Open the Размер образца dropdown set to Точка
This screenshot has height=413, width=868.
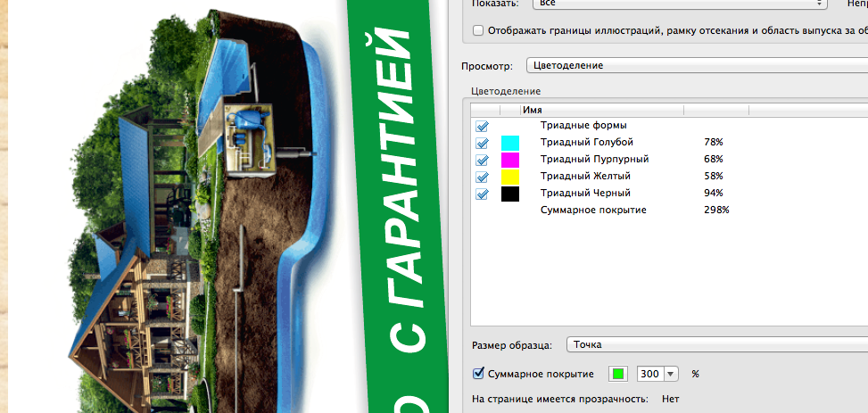coord(717,344)
